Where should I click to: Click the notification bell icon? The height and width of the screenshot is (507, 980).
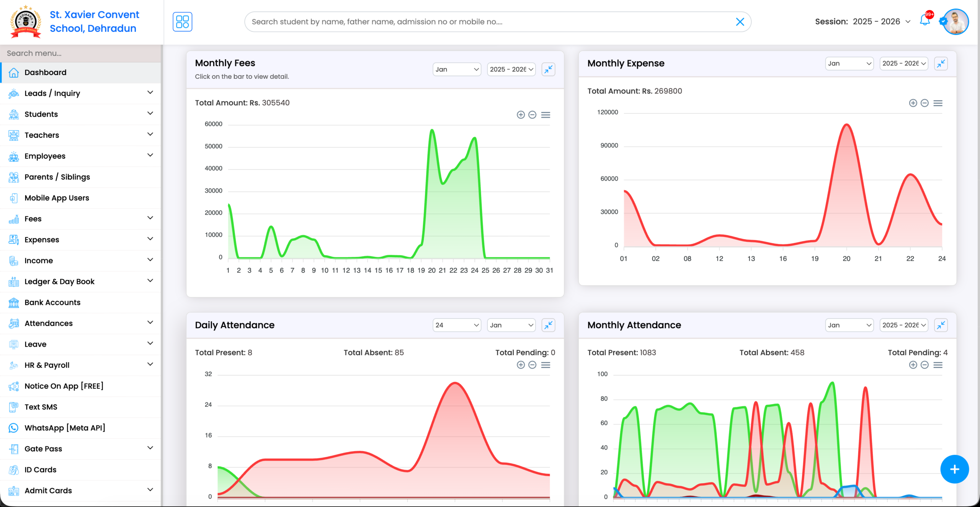point(925,21)
